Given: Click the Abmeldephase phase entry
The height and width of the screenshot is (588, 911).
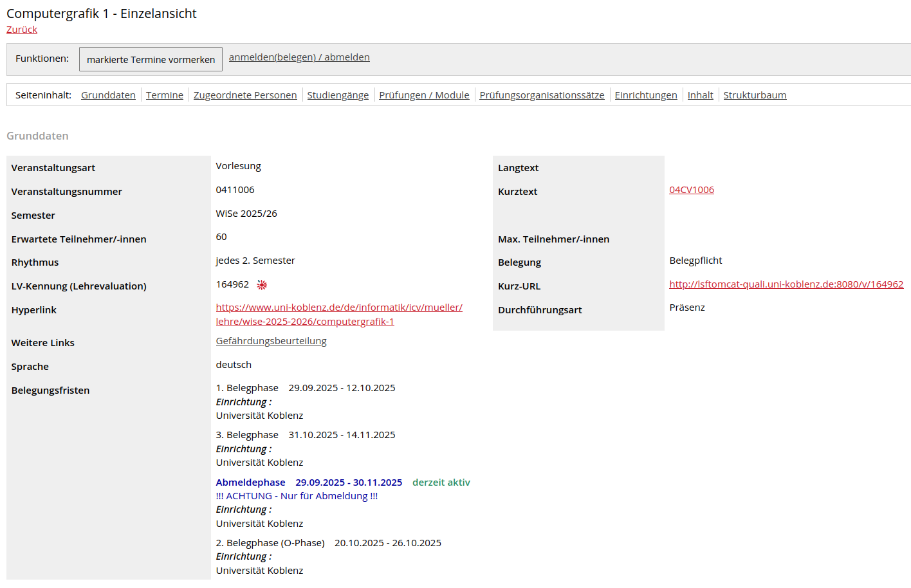Looking at the screenshot, I should (x=250, y=482).
